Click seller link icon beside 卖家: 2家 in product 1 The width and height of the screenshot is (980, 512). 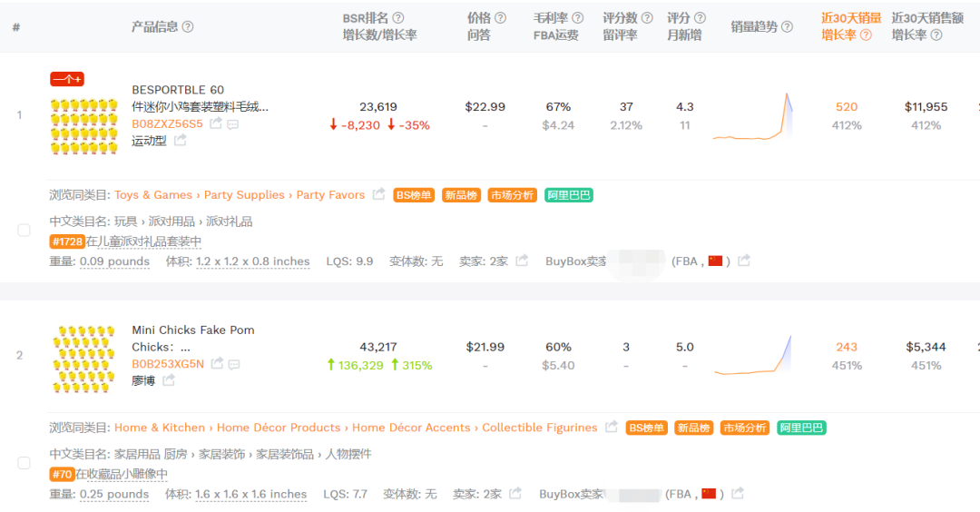click(522, 261)
